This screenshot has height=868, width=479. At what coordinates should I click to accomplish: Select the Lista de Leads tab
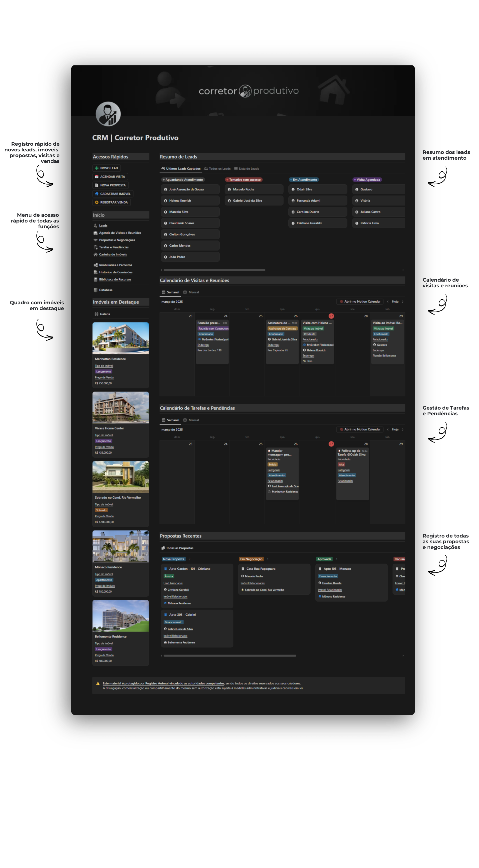247,169
